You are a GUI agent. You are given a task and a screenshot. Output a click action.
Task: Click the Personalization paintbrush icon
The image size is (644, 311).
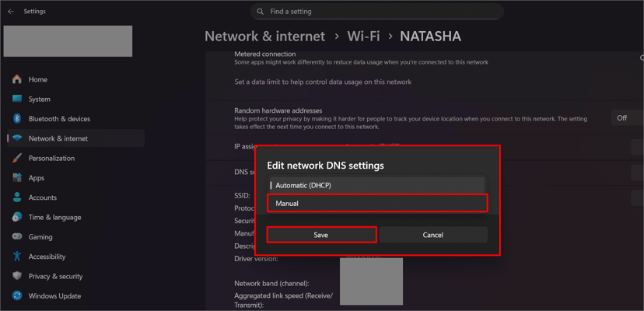tap(17, 158)
